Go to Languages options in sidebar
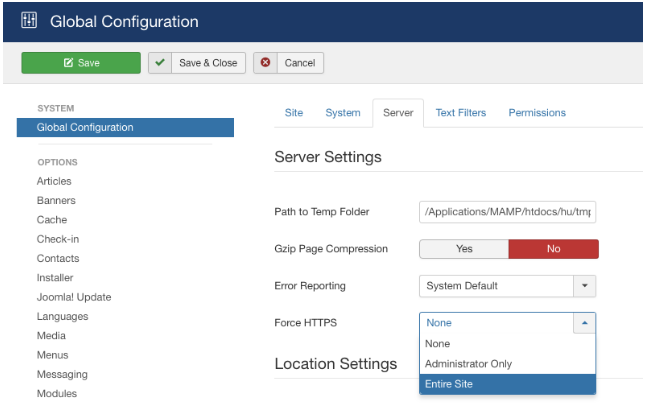This screenshot has width=646, height=403. click(x=62, y=316)
